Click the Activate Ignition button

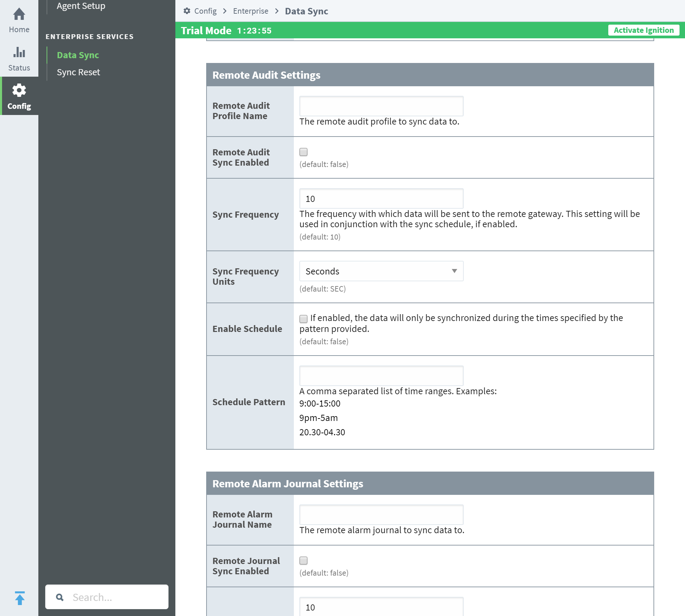click(643, 30)
